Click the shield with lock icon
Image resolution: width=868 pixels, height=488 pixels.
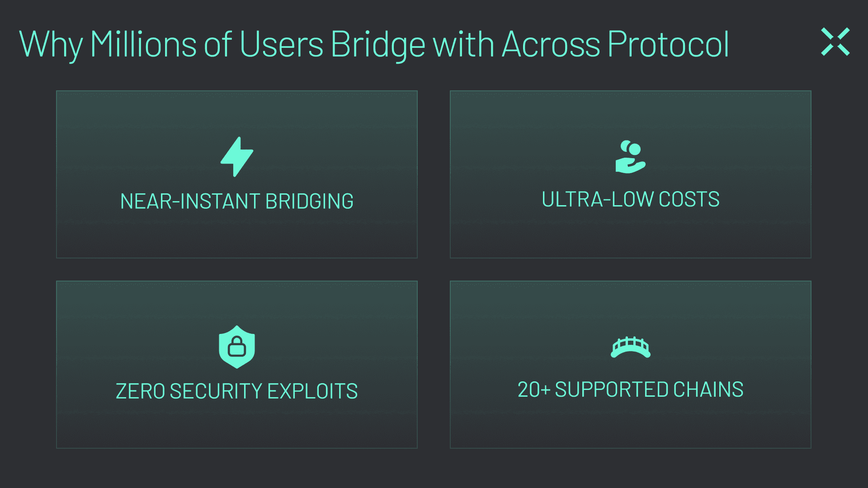(x=237, y=347)
